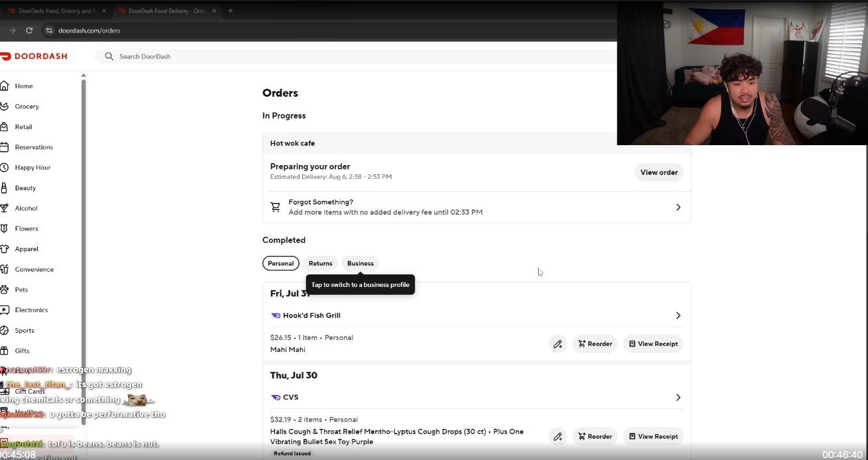Screen dimensions: 868x460
Task: Reload the page with browser refresh icon
Action: coord(29,30)
